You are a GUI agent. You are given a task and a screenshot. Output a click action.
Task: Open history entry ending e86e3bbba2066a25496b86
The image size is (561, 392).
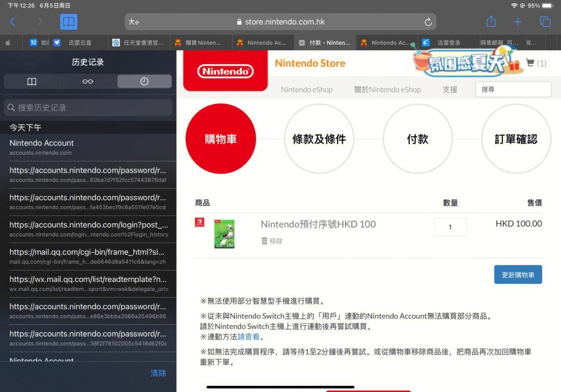pos(88,311)
